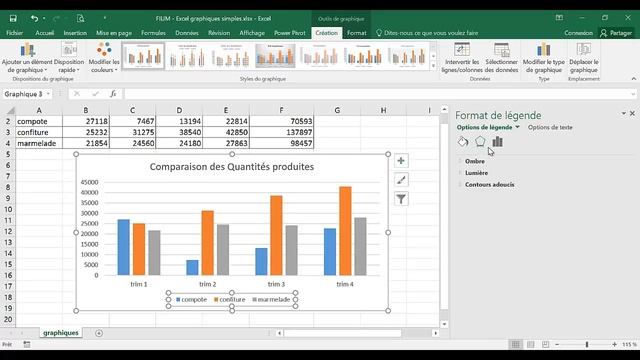Switch to Options de texte
The height and width of the screenshot is (360, 640).
(550, 127)
